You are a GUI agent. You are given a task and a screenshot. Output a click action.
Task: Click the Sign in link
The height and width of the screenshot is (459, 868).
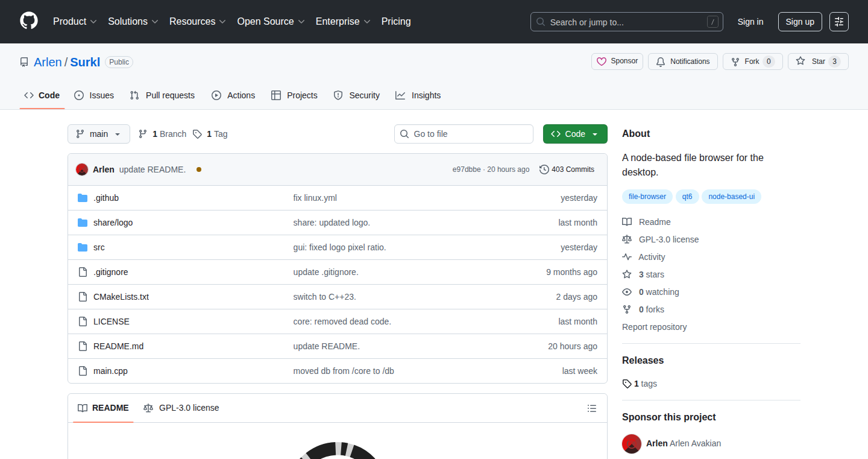[750, 22]
